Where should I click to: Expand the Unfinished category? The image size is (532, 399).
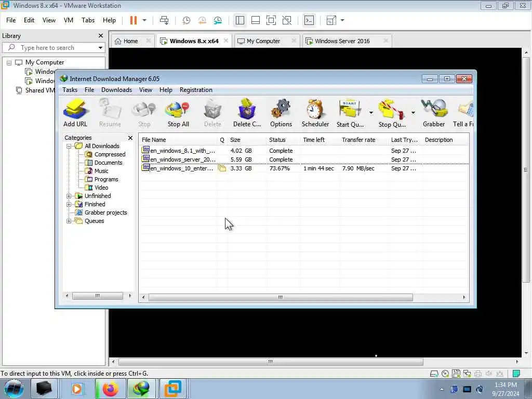click(69, 196)
